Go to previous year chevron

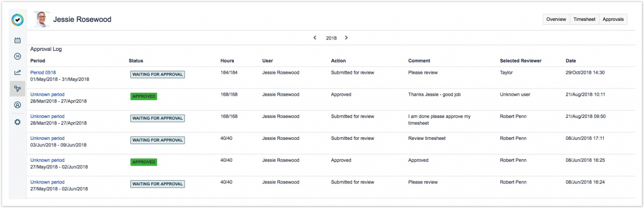point(314,38)
